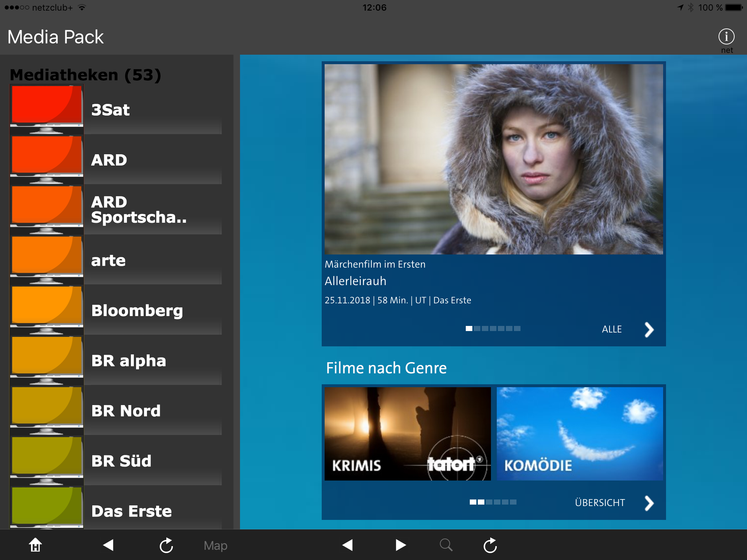This screenshot has height=560, width=747.
Task: Tap the Bluetooth status icon
Action: [x=691, y=7]
